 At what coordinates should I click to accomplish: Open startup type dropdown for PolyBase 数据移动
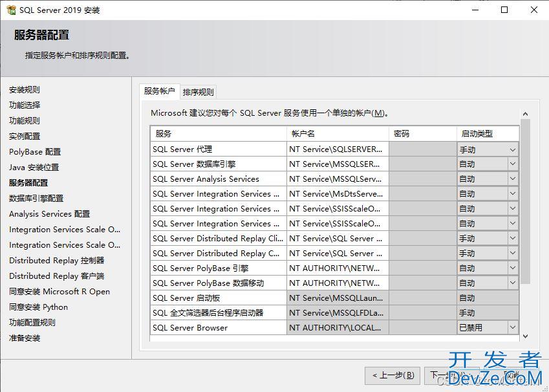click(x=513, y=283)
